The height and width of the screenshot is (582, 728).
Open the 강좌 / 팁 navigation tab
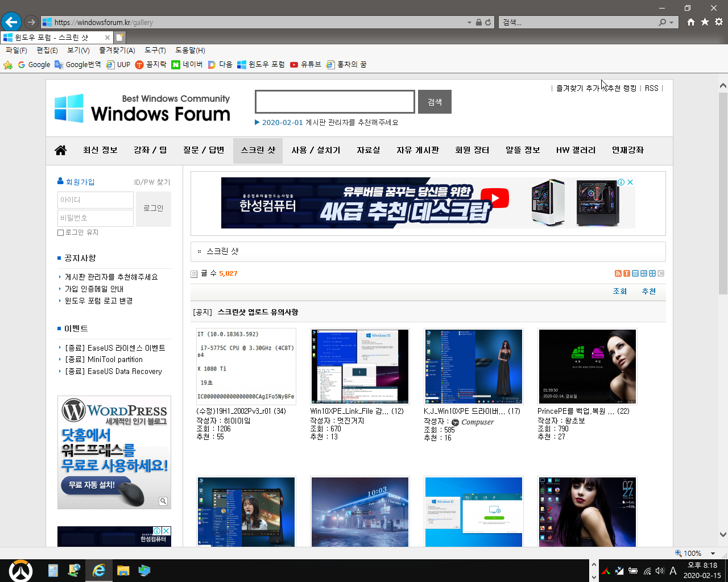tap(150, 150)
